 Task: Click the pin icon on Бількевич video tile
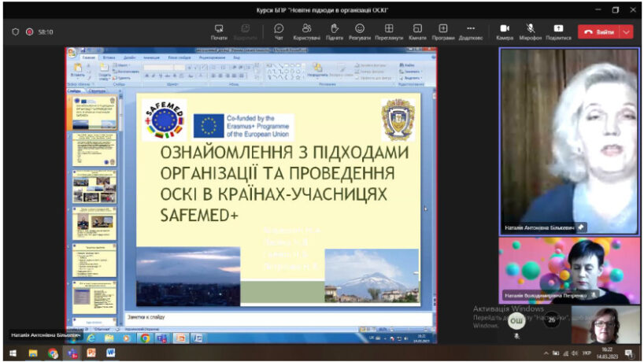pyautogui.click(x=582, y=227)
